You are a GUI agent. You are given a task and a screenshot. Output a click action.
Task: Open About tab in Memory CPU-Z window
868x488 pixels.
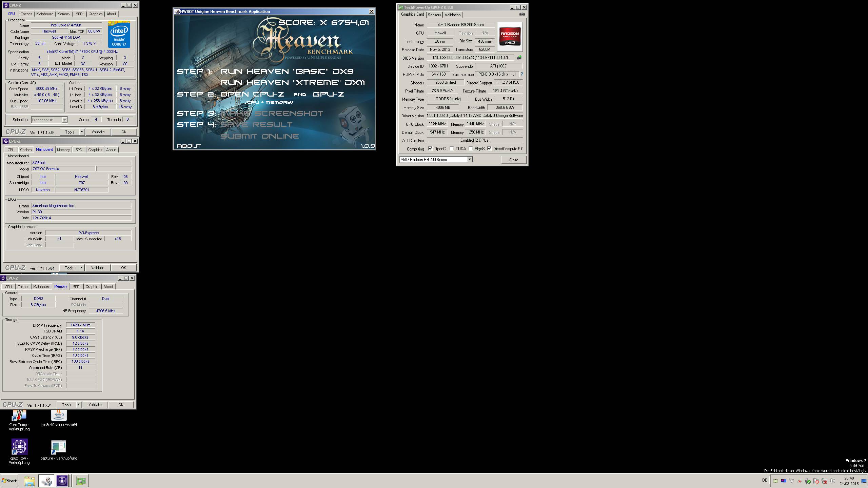pyautogui.click(x=108, y=287)
